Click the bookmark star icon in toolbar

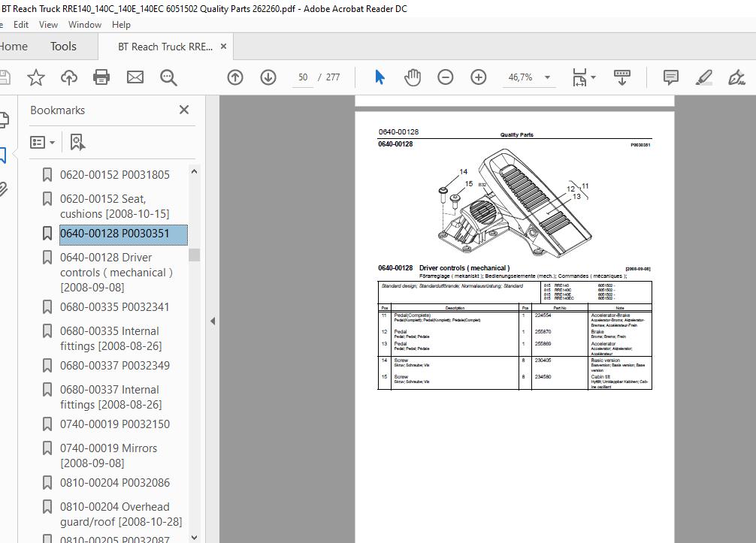(36, 77)
